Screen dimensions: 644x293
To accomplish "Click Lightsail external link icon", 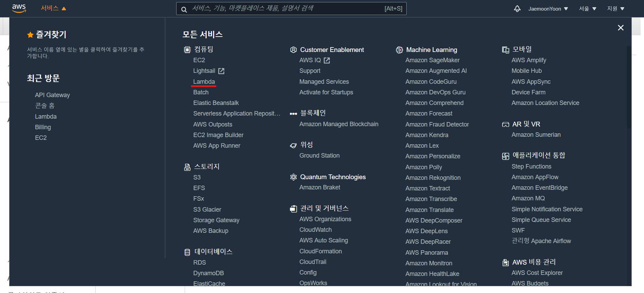I will click(x=221, y=71).
